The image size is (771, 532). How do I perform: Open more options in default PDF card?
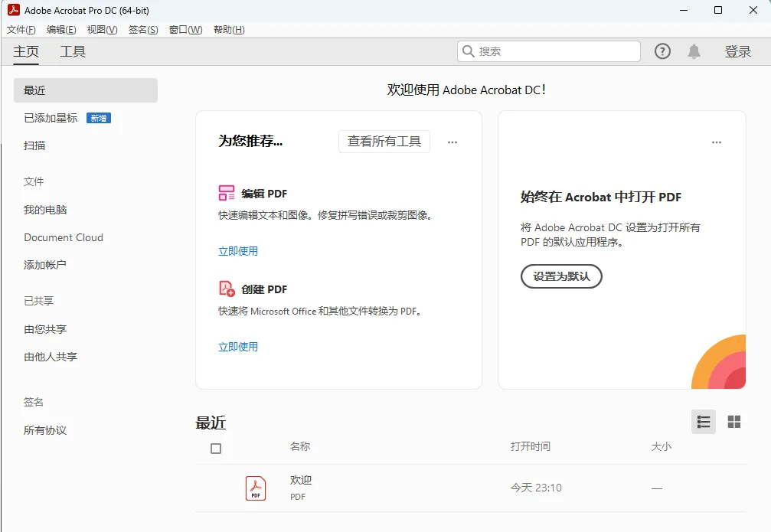pos(717,142)
